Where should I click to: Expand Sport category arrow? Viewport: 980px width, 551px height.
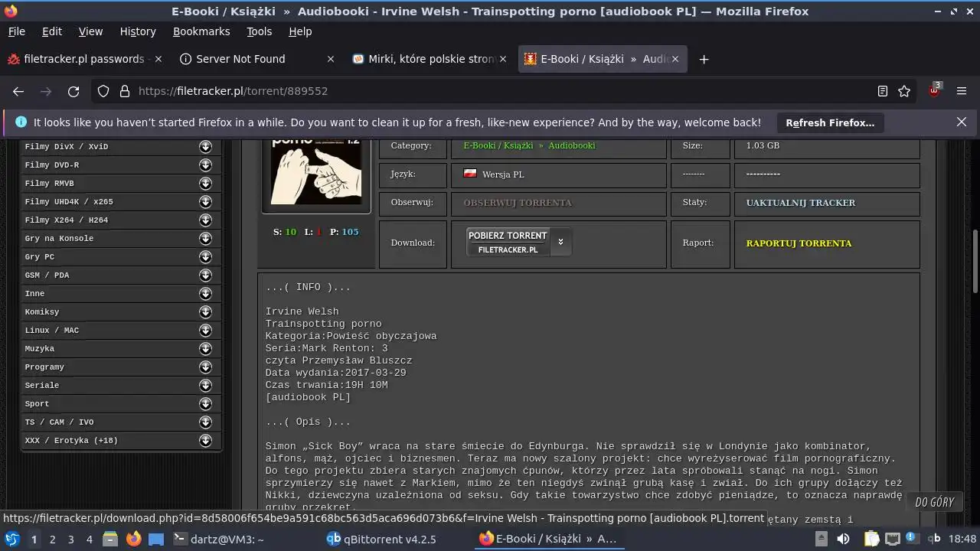(205, 403)
